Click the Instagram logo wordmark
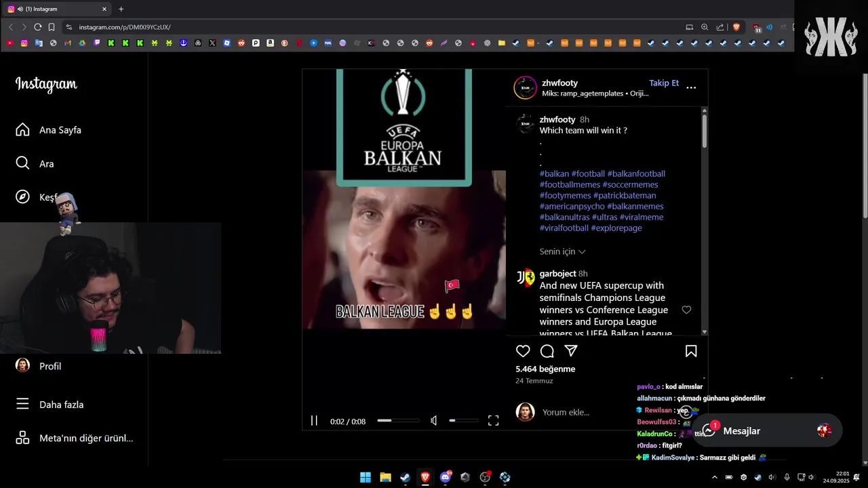The height and width of the screenshot is (488, 868). pyautogui.click(x=46, y=84)
